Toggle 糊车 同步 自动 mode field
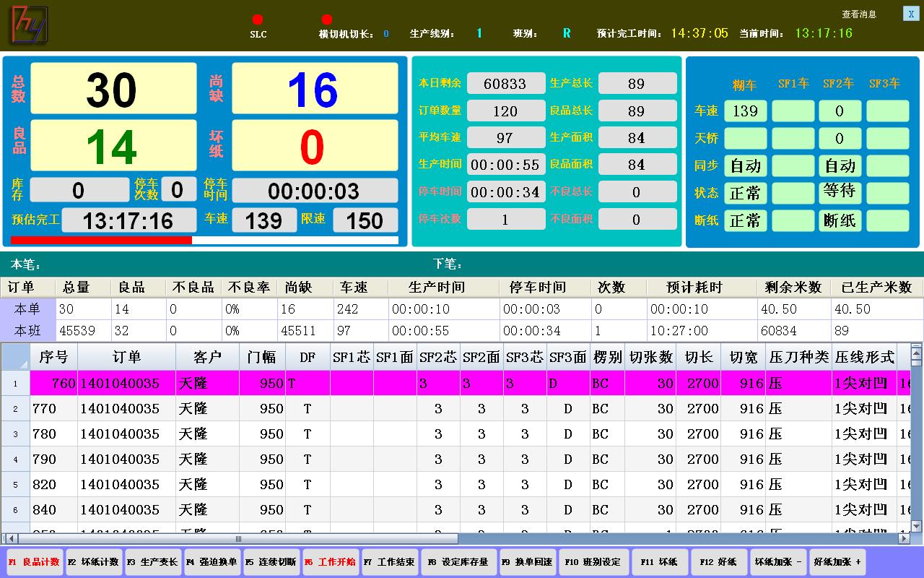This screenshot has width=924, height=578. (745, 165)
